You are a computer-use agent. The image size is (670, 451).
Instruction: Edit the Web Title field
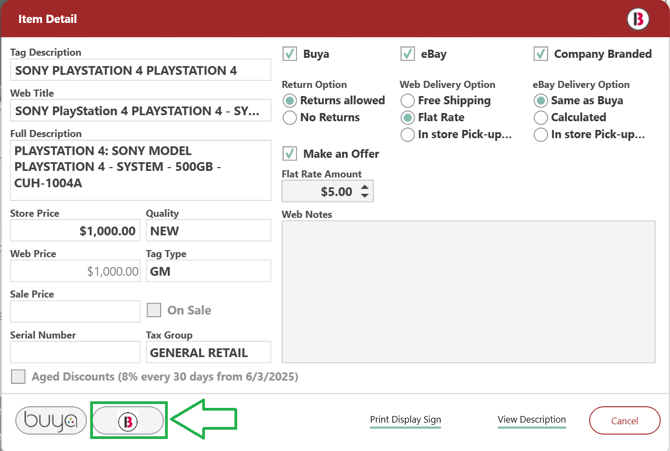tap(141, 111)
